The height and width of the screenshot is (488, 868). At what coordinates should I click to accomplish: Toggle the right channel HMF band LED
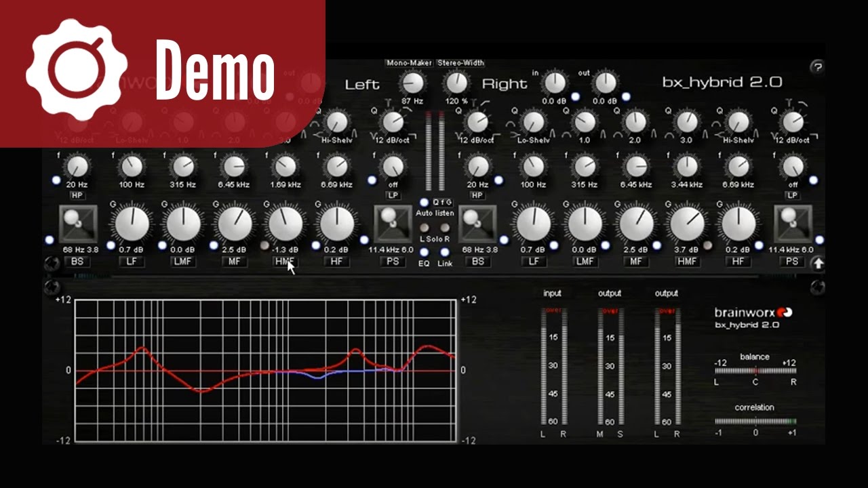point(708,245)
